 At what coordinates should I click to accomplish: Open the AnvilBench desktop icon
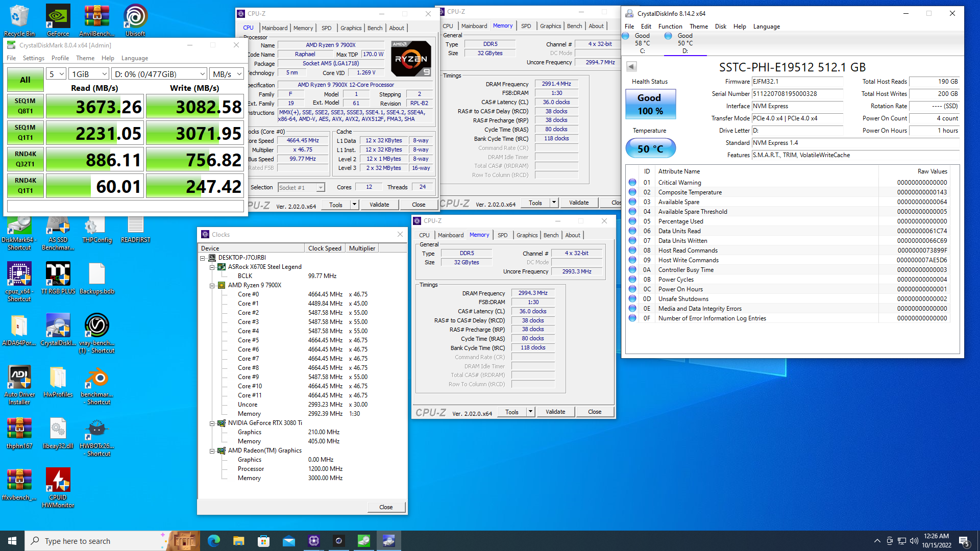96,20
